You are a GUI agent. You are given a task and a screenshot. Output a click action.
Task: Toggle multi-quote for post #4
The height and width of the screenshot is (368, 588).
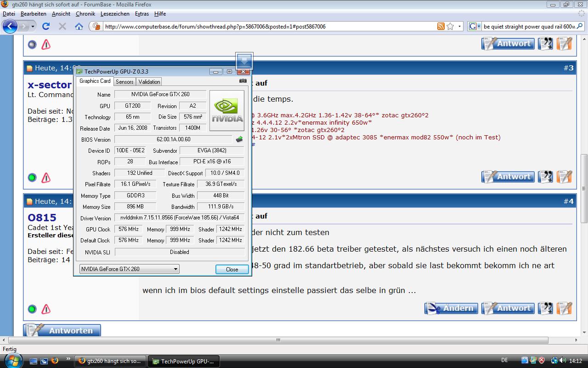click(546, 308)
